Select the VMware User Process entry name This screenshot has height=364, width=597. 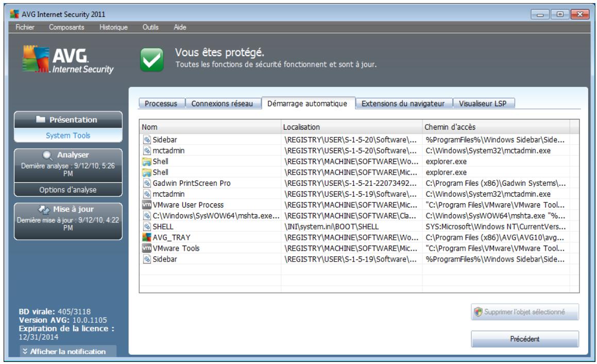(188, 205)
